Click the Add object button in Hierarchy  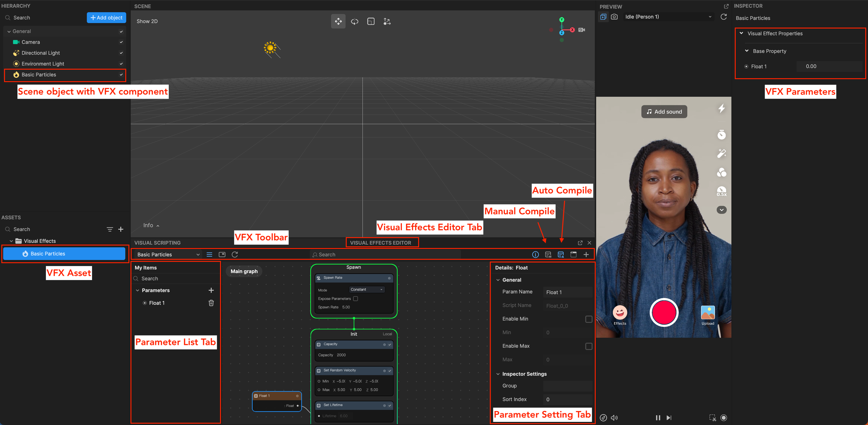click(106, 17)
